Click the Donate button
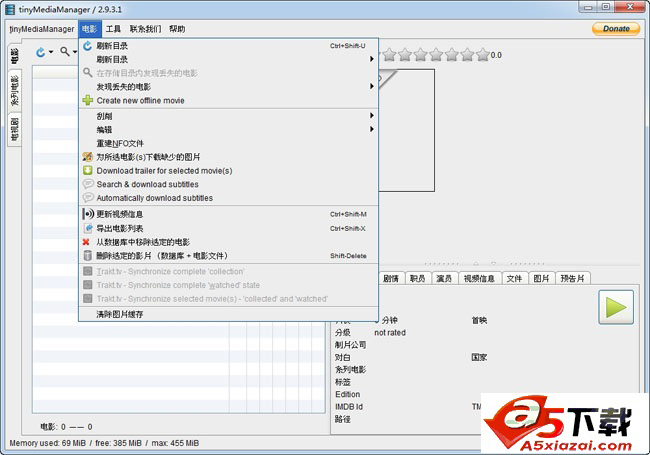The height and width of the screenshot is (455, 650). tap(616, 29)
